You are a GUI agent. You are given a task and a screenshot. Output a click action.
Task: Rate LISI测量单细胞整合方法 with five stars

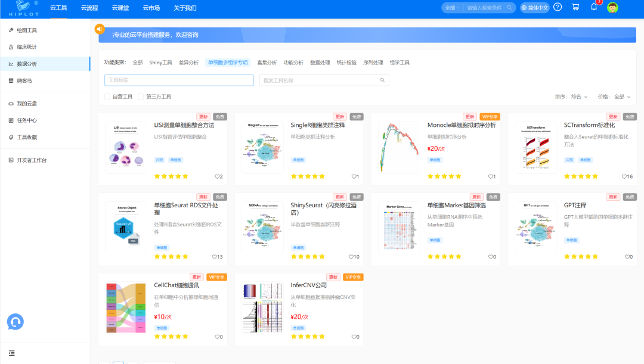[185, 176]
